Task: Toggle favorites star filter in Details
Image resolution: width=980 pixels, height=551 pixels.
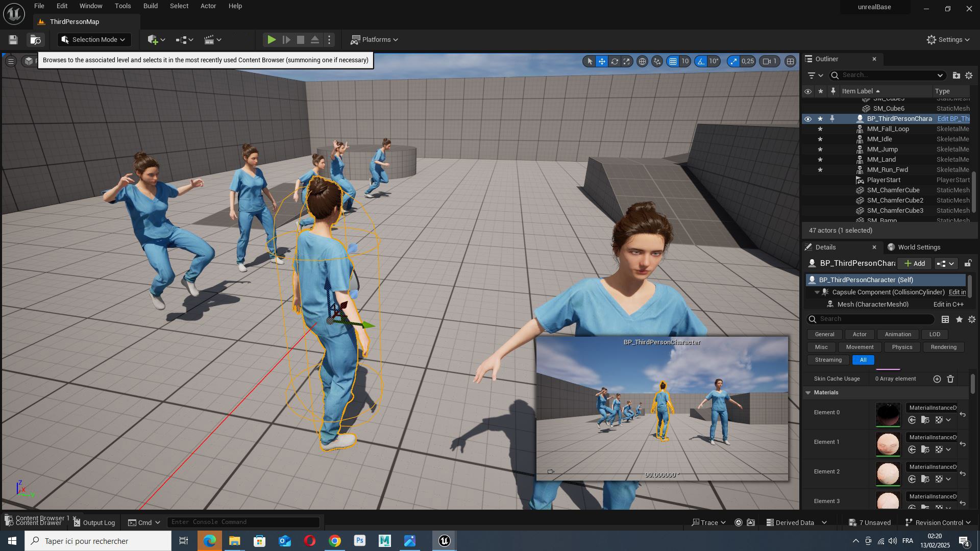Action: point(959,319)
